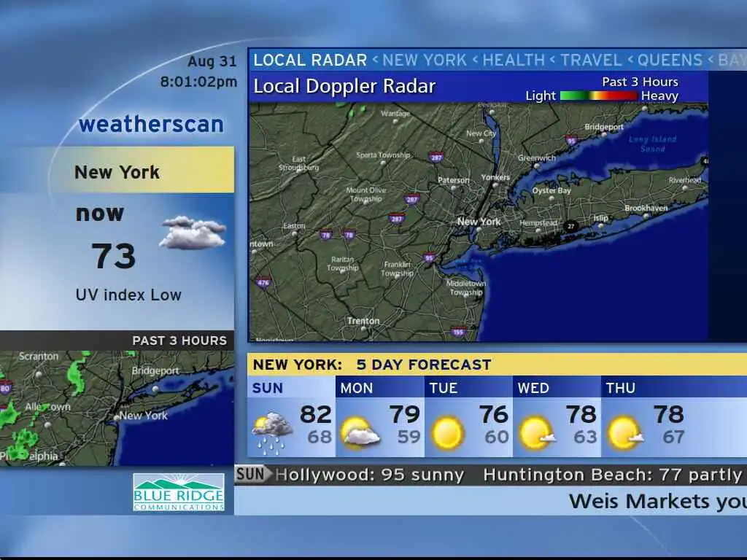
Task: Click the weatherscan logo
Action: tap(151, 124)
